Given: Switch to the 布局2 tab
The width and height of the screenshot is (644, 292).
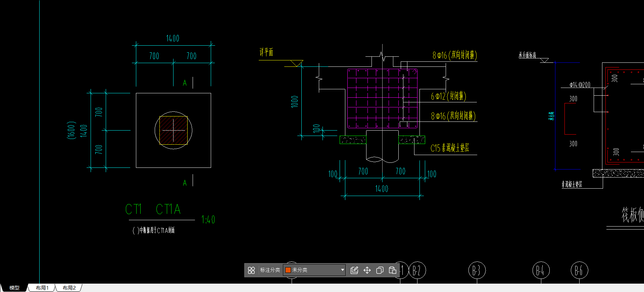Looking at the screenshot, I should click(69, 288).
